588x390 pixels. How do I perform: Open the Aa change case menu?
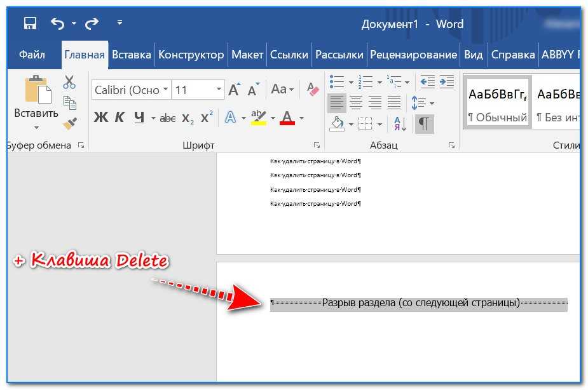282,90
